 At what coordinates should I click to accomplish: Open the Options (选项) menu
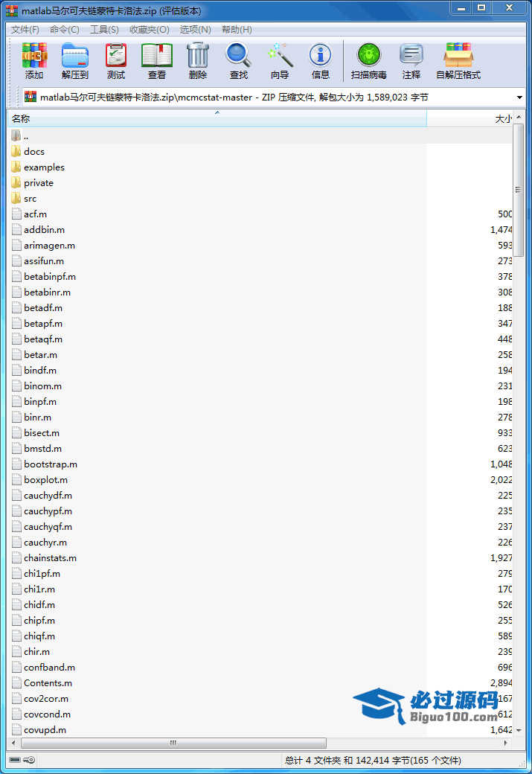point(196,30)
